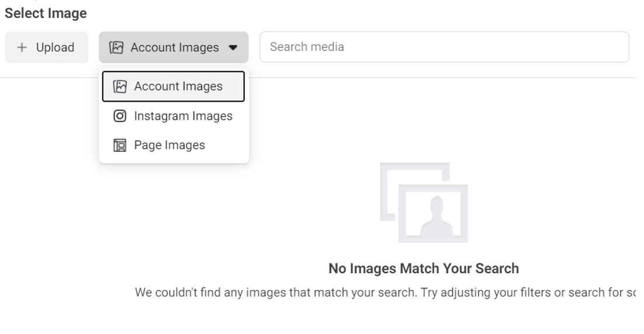Viewport: 644px width, 334px height.
Task: Click the Instagram logo icon in the menu
Action: (120, 116)
